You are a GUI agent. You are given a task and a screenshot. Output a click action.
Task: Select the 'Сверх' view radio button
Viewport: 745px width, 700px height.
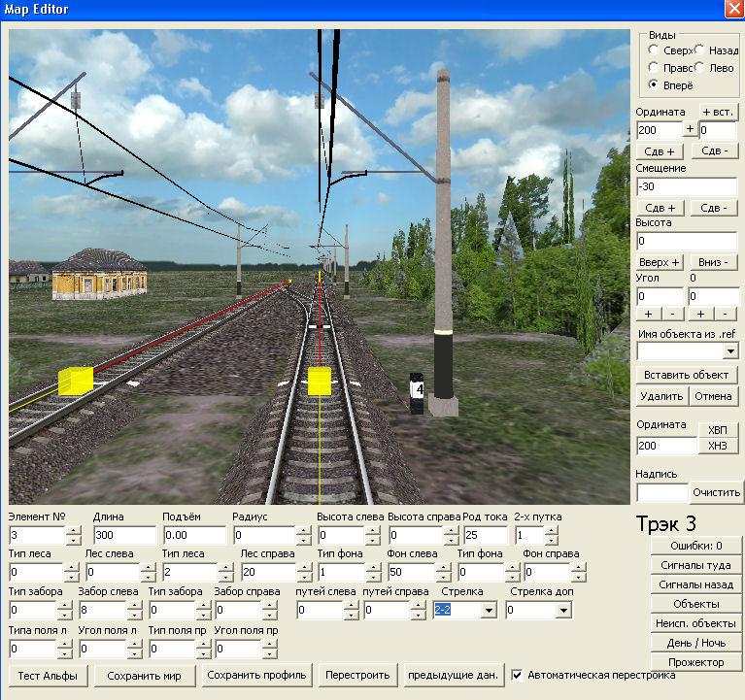click(654, 50)
